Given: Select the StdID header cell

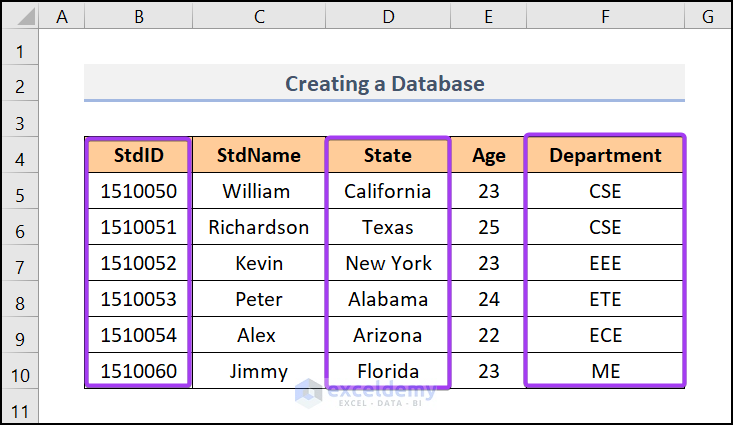Looking at the screenshot, I should coord(138,155).
